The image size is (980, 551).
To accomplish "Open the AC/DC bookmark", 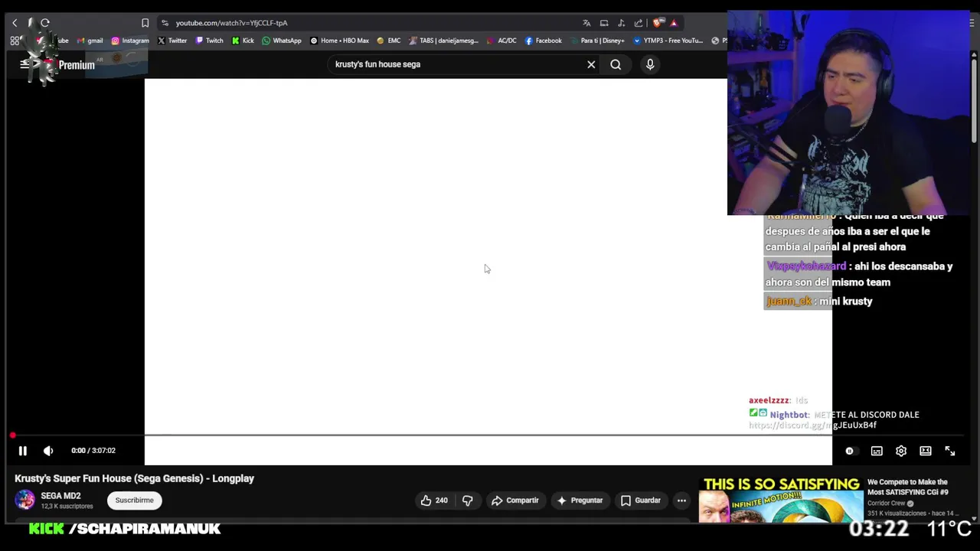I will coord(501,41).
